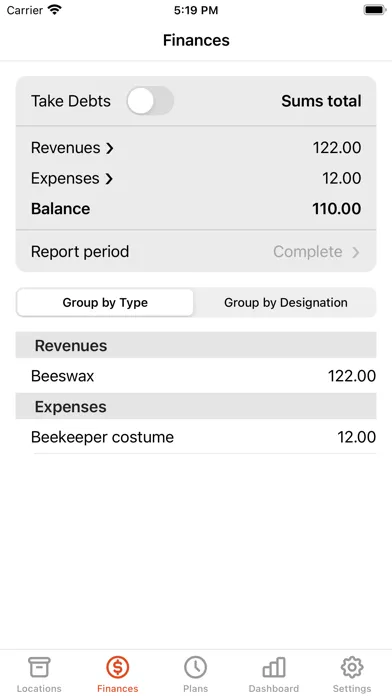Open the Locations box icon

(39, 667)
